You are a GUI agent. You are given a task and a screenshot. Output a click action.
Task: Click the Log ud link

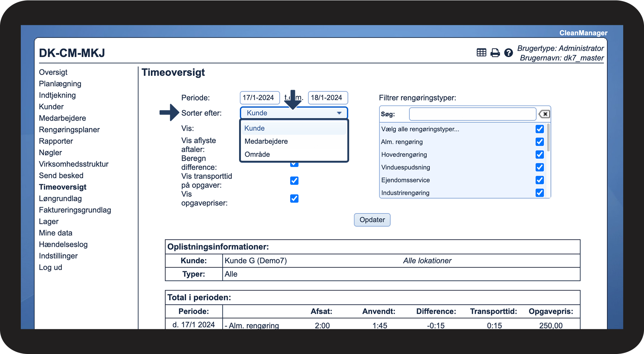[50, 267]
